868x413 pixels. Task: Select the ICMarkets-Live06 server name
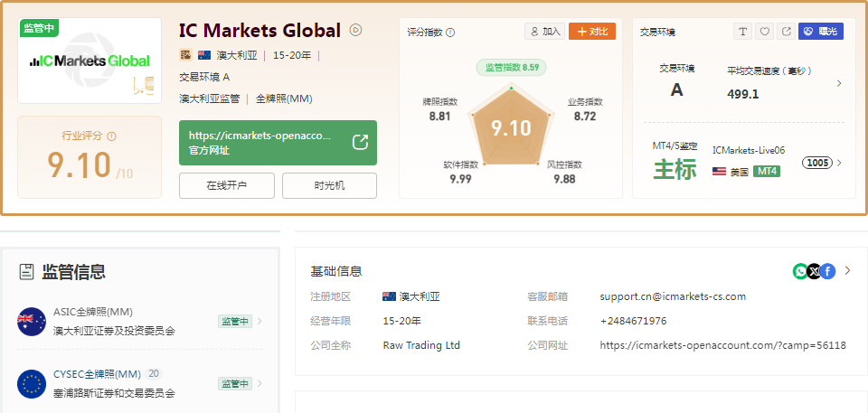(749, 150)
